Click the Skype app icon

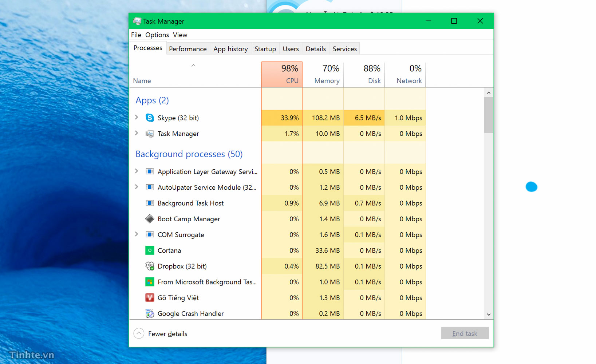[150, 118]
